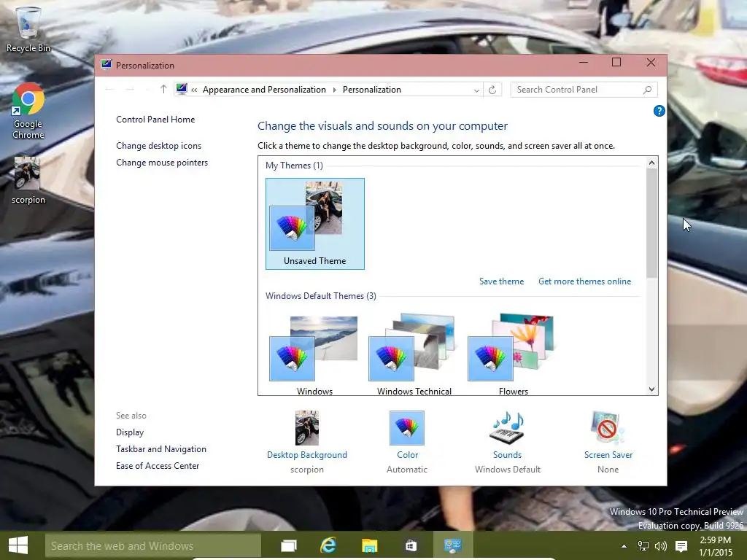Show hidden tray icons arrow
The width and height of the screenshot is (747, 560).
(x=624, y=546)
